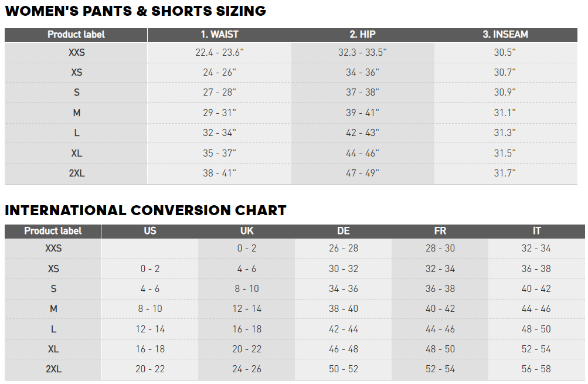Click the UK column header
This screenshot has height=384, width=588.
tap(247, 231)
